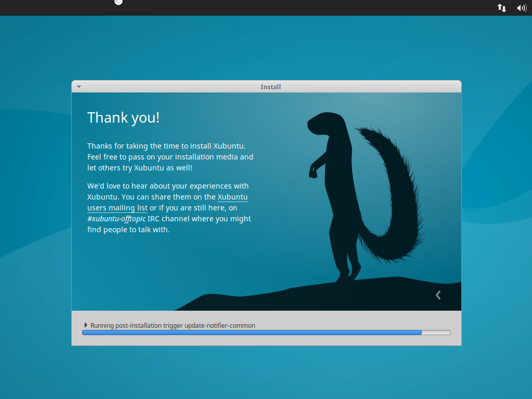Open the volume control indicator
Image resolution: width=532 pixels, height=399 pixels.
point(522,8)
